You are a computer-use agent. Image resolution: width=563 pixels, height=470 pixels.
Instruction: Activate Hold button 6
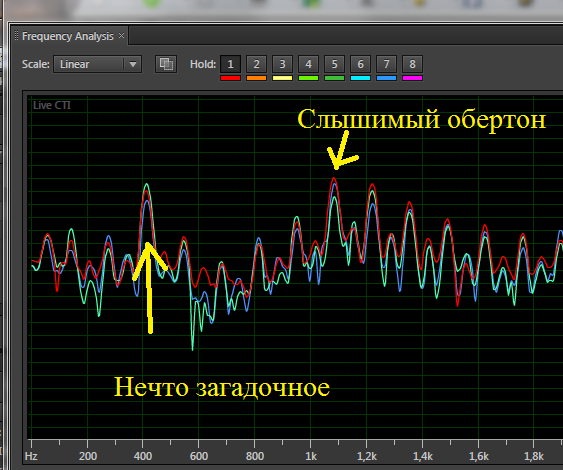[360, 64]
